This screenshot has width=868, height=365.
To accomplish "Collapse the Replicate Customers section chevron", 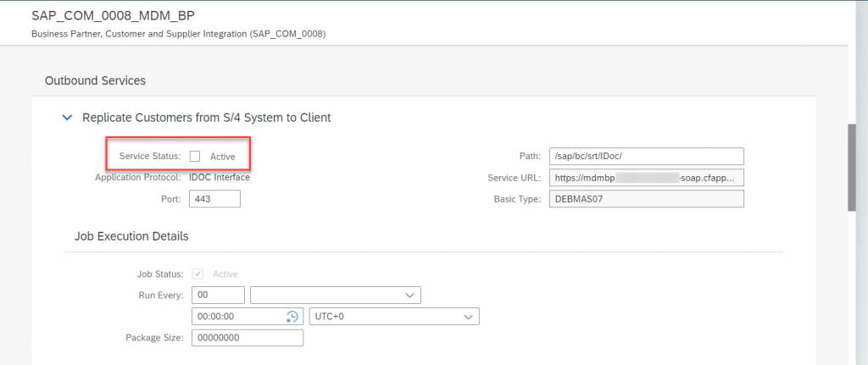I will tap(67, 118).
